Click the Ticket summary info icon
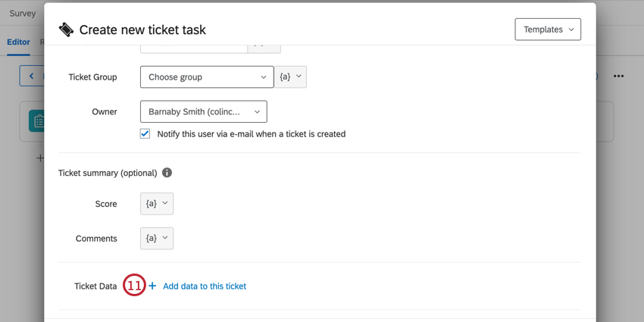 [x=167, y=173]
